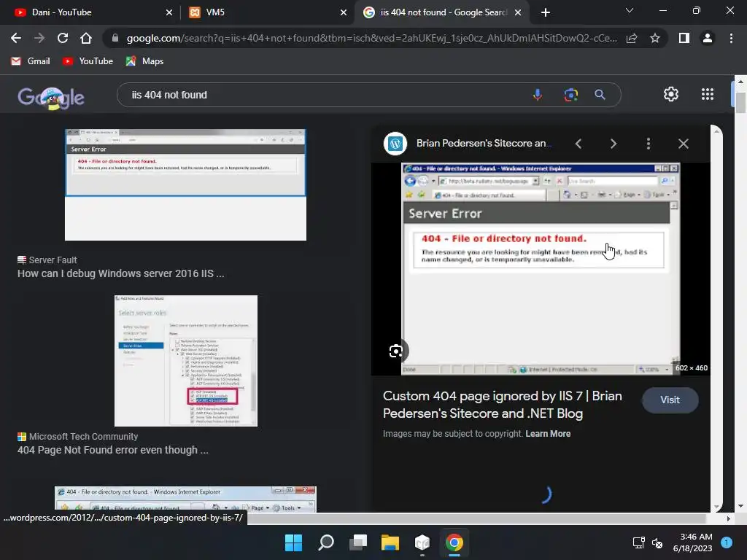Open the Gmail bookmark

pos(31,61)
